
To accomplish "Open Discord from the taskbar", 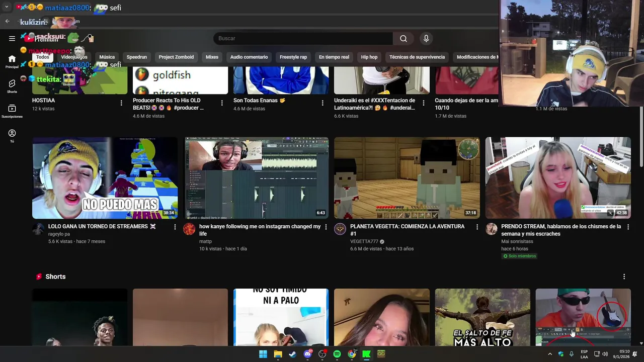I will [307, 354].
